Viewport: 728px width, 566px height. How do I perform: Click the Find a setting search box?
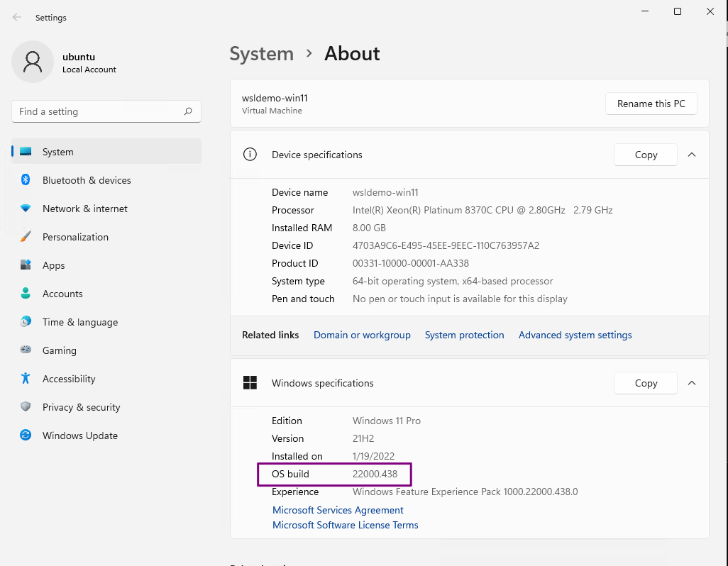(99, 111)
